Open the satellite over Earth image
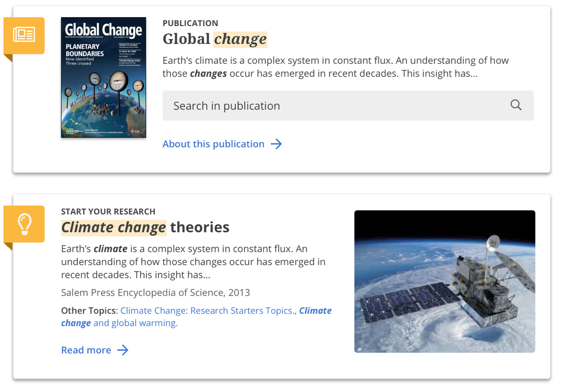The image size is (562, 392). point(445,281)
